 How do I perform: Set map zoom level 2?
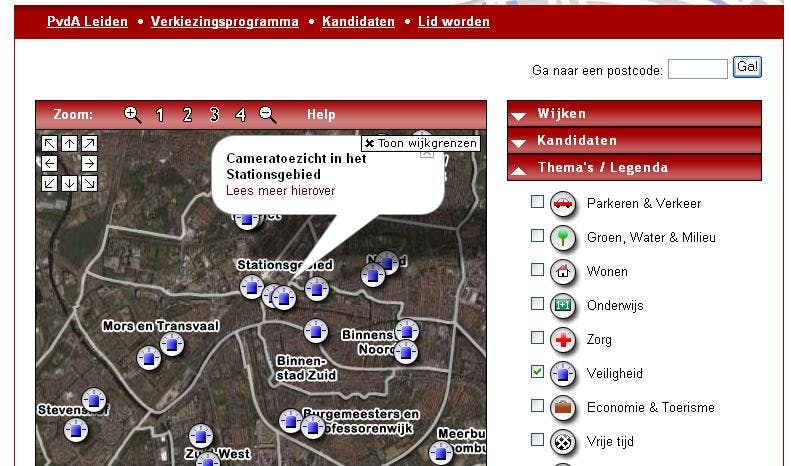(187, 115)
